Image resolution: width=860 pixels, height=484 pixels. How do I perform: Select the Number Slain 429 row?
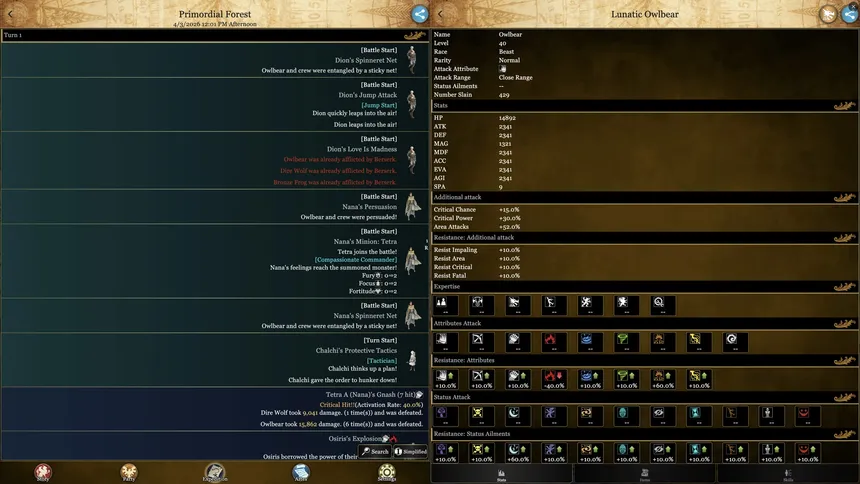(x=645, y=95)
